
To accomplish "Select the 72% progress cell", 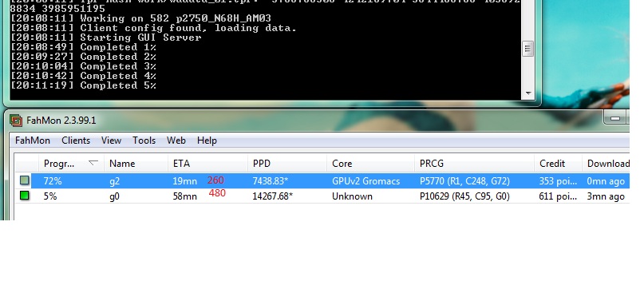I will [x=53, y=181].
